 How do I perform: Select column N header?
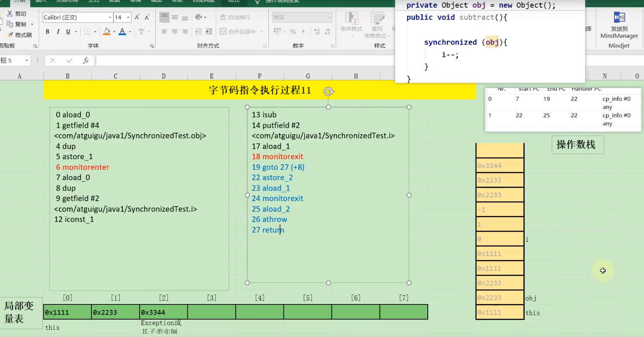coord(605,76)
